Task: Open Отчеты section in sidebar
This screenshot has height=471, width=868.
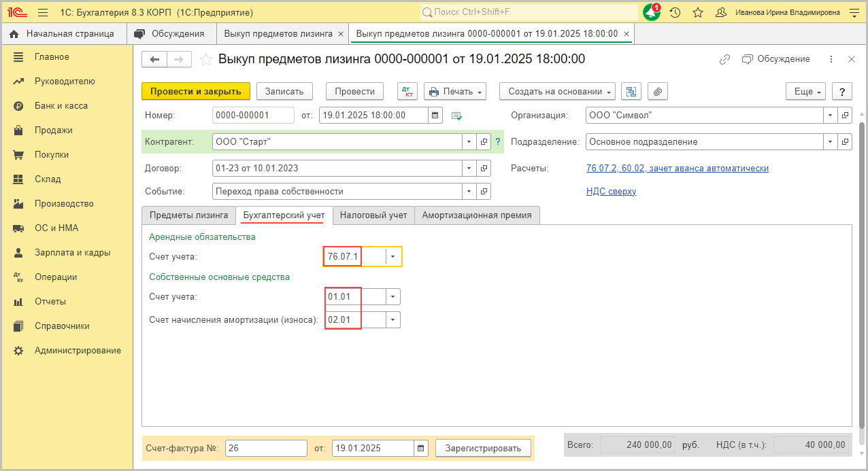Action: click(50, 302)
